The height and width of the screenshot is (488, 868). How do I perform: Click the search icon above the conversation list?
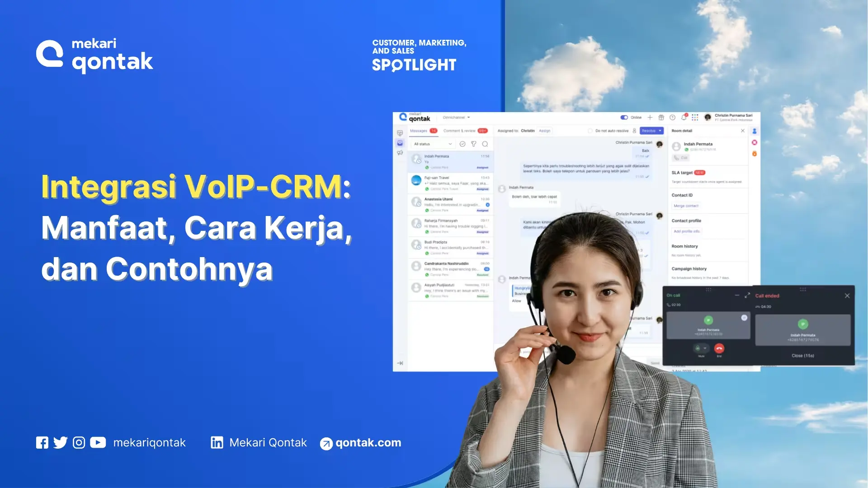tap(485, 144)
